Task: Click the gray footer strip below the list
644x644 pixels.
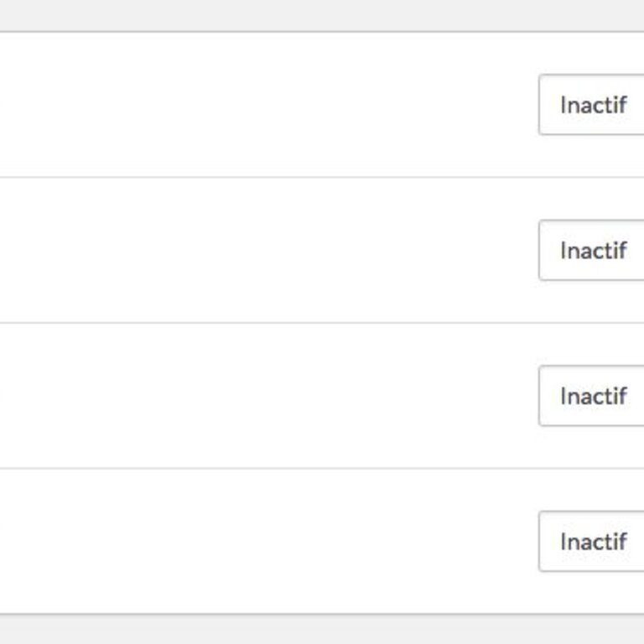Action: point(322,630)
